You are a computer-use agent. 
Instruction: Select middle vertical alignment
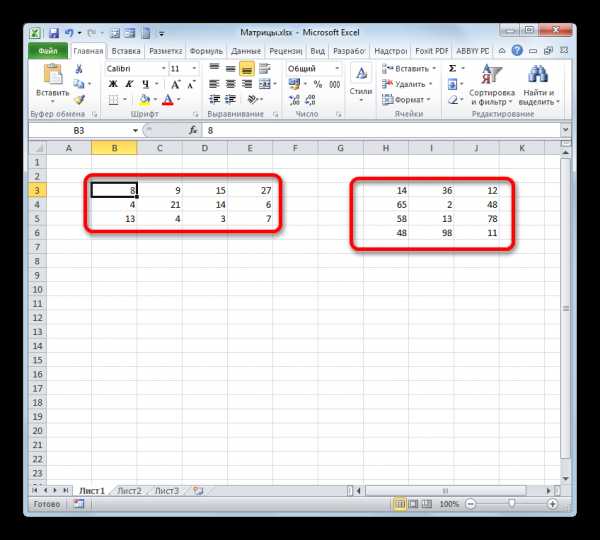tap(230, 69)
